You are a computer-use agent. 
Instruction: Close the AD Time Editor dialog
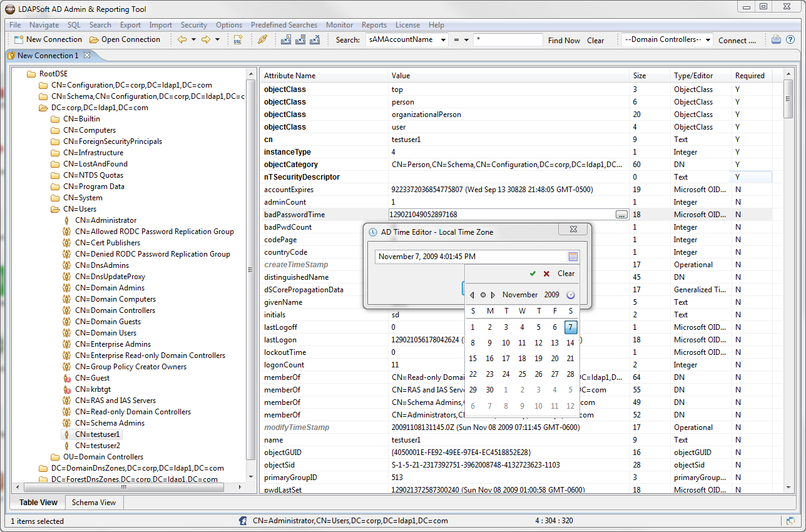coord(573,230)
